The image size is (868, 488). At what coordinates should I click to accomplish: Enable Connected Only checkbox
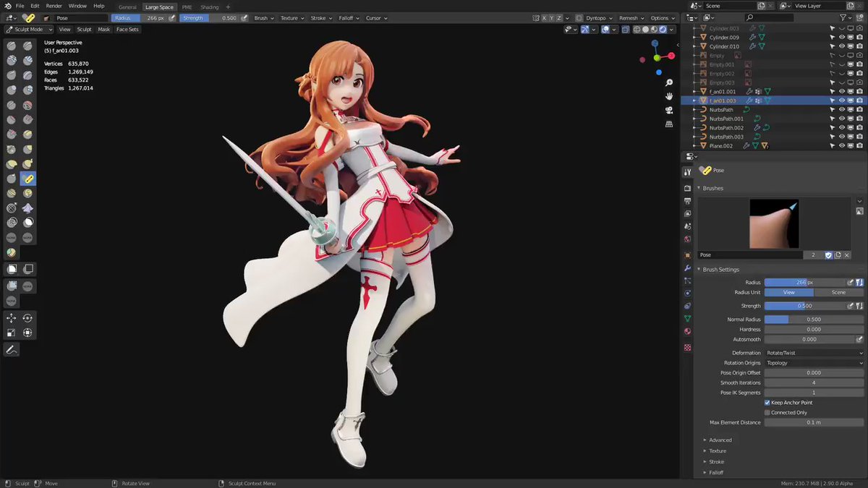[767, 412]
